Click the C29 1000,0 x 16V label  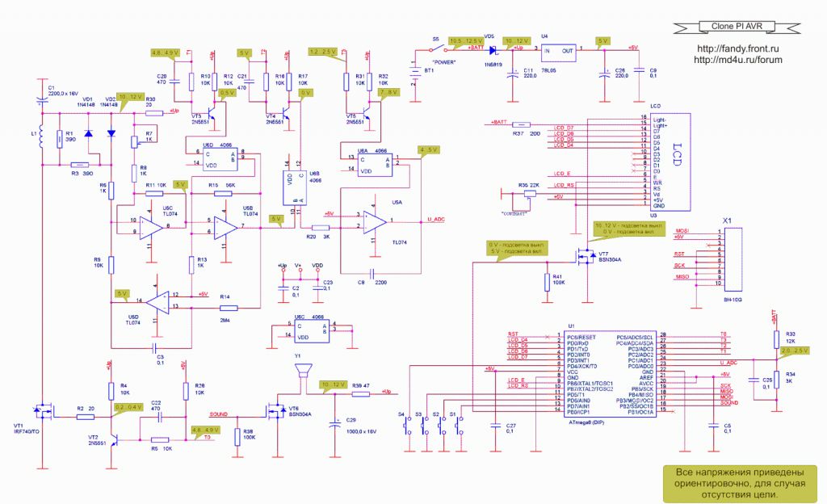click(x=361, y=426)
